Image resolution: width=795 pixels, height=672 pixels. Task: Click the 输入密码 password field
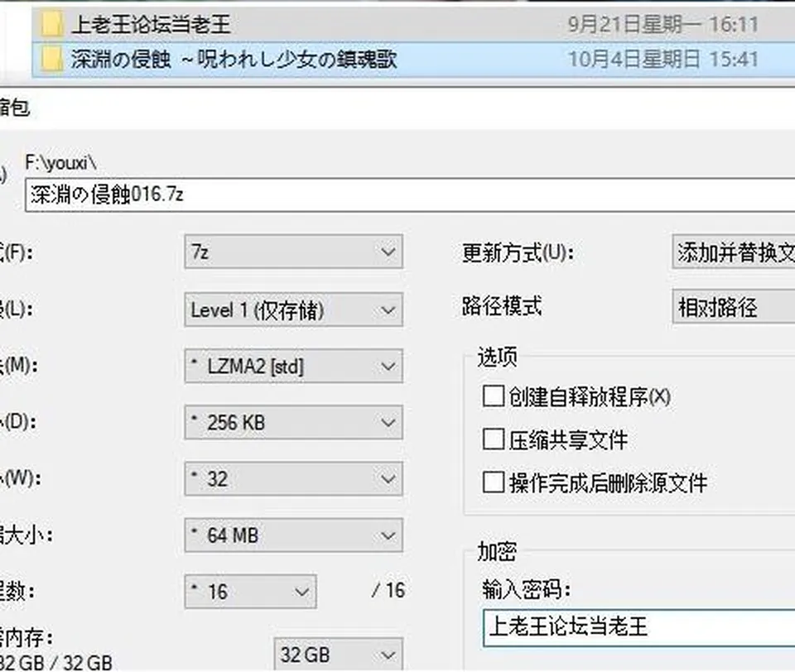[638, 627]
